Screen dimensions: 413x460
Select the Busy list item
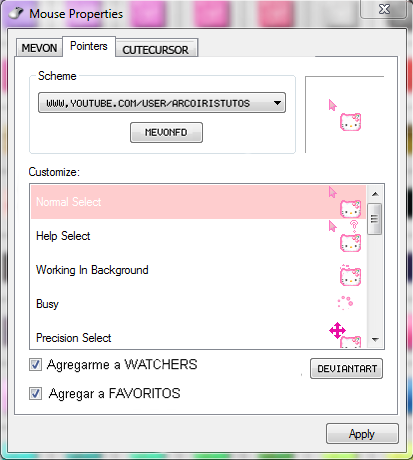(198, 304)
